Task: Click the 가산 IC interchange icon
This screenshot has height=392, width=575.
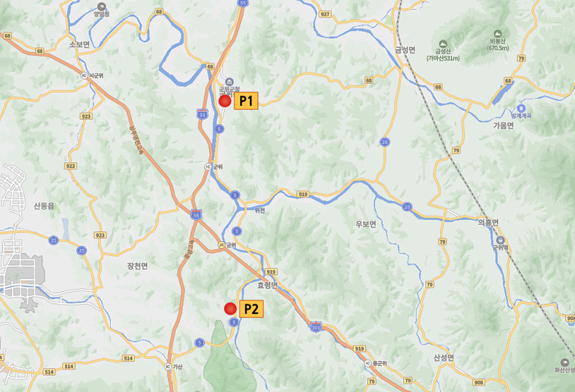Action: (168, 366)
